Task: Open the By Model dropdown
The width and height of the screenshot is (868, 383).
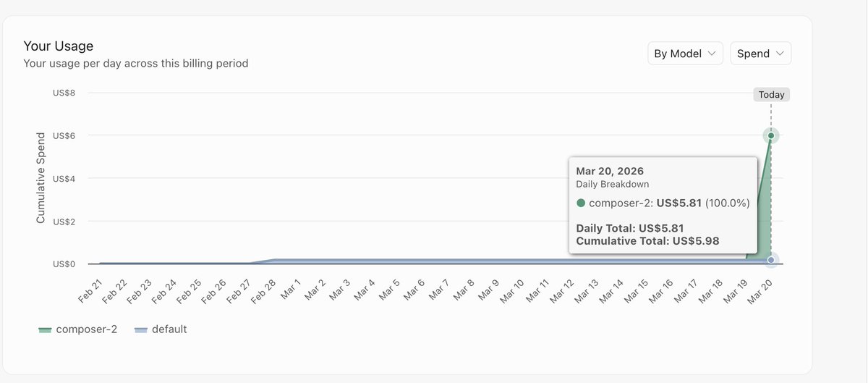Action: tap(685, 54)
